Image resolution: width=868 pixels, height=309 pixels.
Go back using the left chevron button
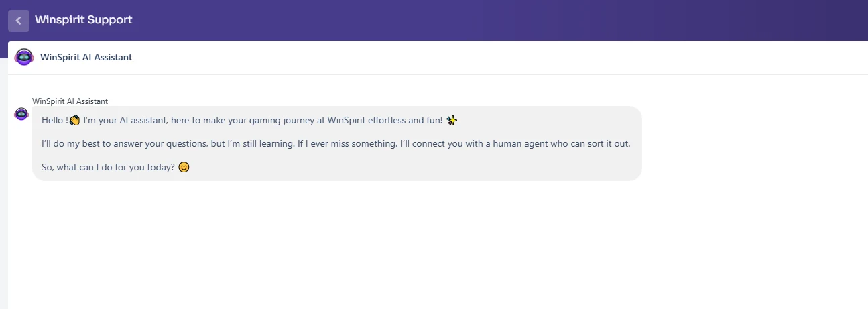(18, 20)
